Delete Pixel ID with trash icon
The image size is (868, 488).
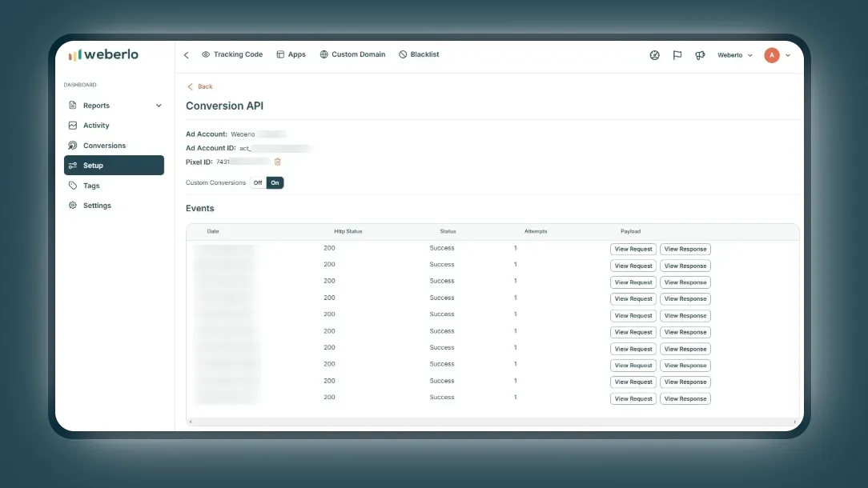tap(278, 162)
